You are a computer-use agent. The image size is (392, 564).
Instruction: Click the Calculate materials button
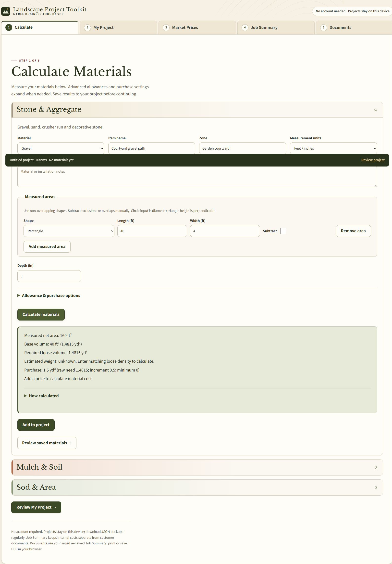[41, 314]
